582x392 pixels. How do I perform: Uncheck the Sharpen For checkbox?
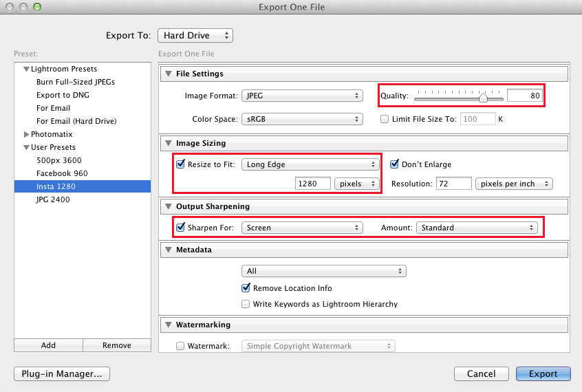coord(180,227)
